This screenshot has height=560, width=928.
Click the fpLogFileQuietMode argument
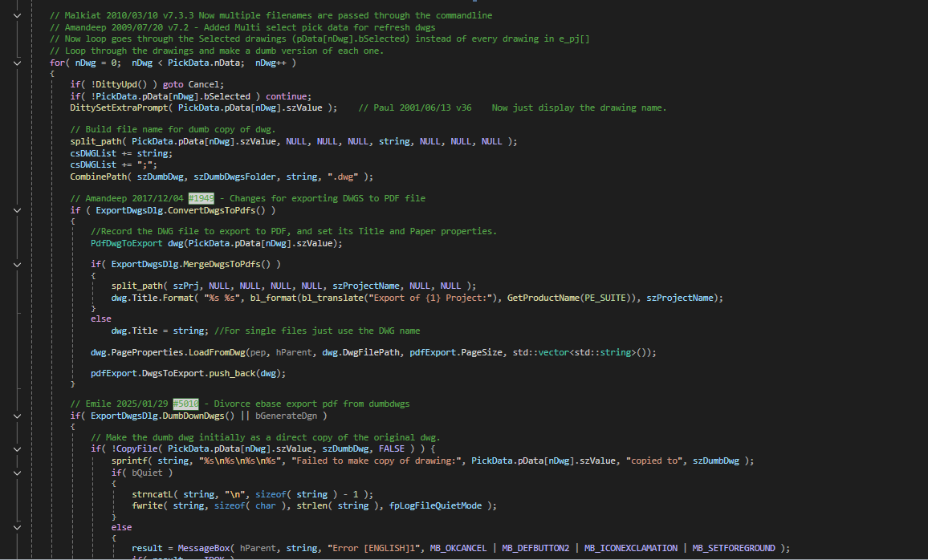tap(435, 506)
